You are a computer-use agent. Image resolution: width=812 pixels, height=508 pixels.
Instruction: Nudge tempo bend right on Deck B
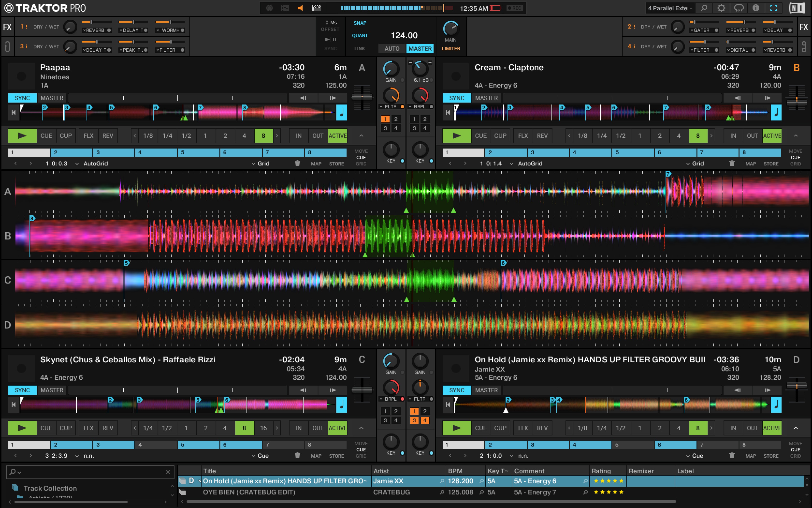coord(767,98)
